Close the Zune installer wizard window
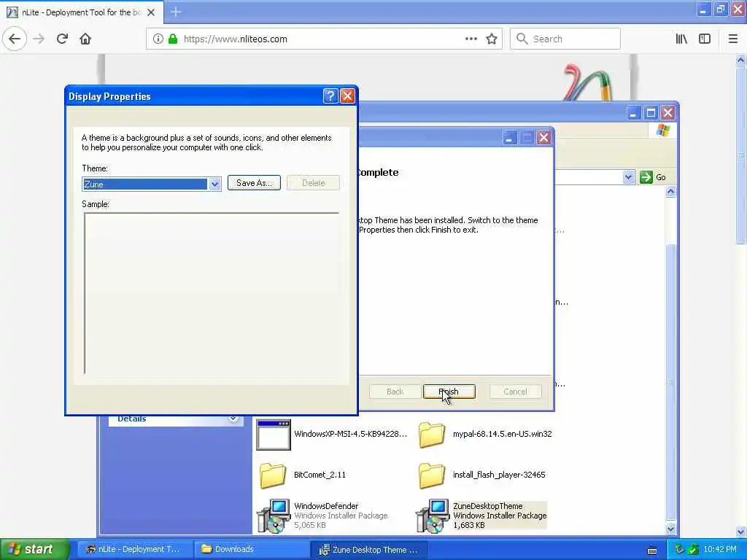 (543, 138)
